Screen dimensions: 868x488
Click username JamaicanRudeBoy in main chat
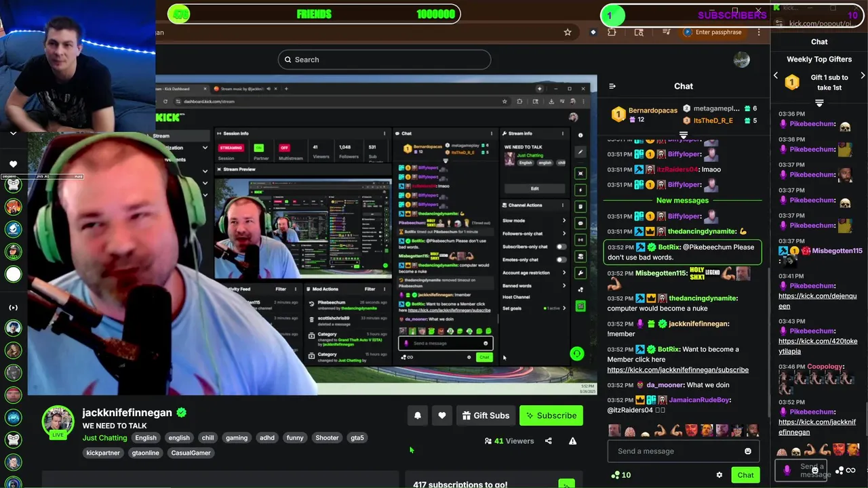[698, 400]
